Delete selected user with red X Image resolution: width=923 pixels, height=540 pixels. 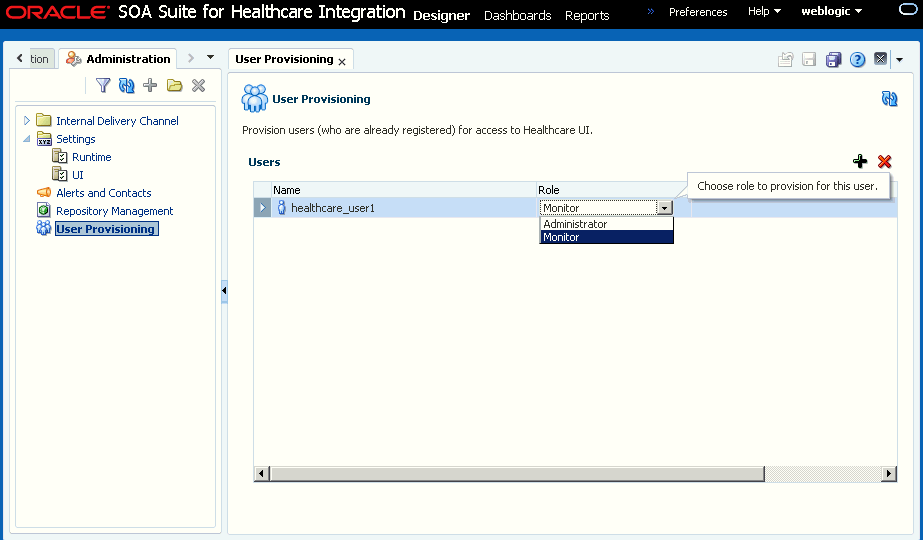tap(884, 161)
